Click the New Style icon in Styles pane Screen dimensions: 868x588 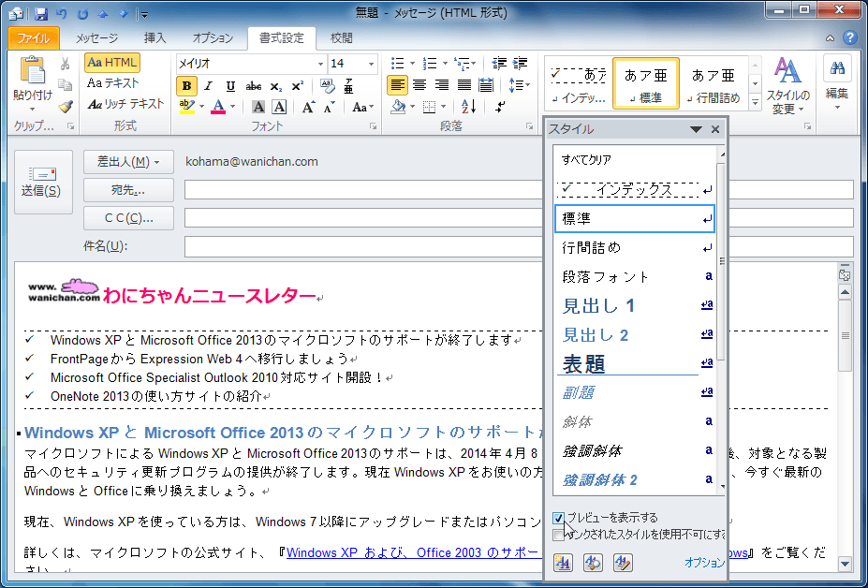pos(563,563)
